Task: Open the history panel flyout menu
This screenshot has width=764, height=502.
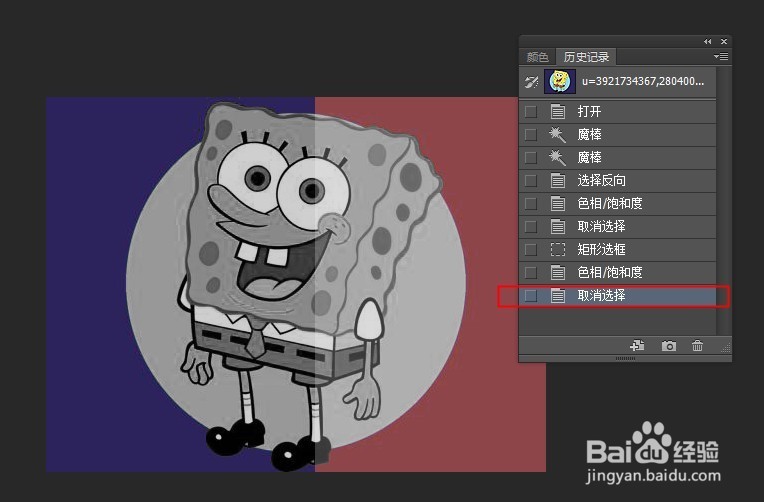Action: click(721, 57)
